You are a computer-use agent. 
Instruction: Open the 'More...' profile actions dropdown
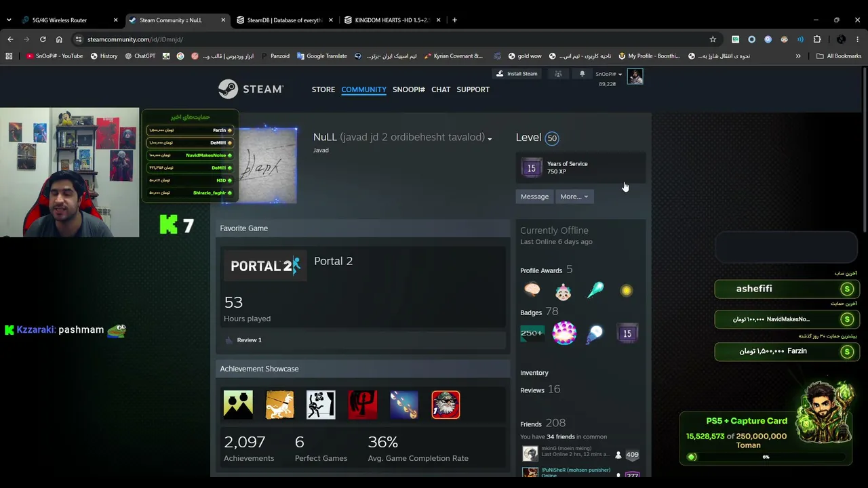(574, 197)
